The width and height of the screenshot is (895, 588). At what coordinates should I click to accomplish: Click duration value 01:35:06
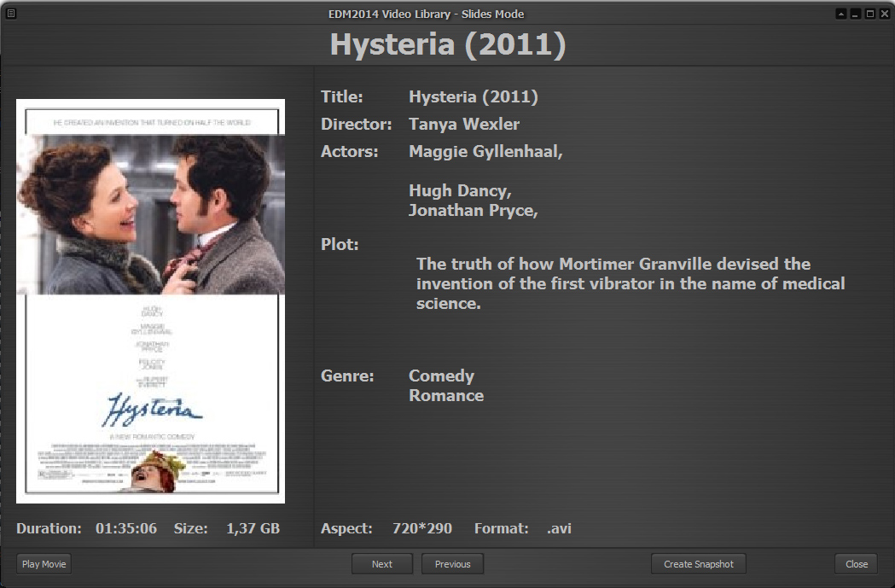pos(126,528)
